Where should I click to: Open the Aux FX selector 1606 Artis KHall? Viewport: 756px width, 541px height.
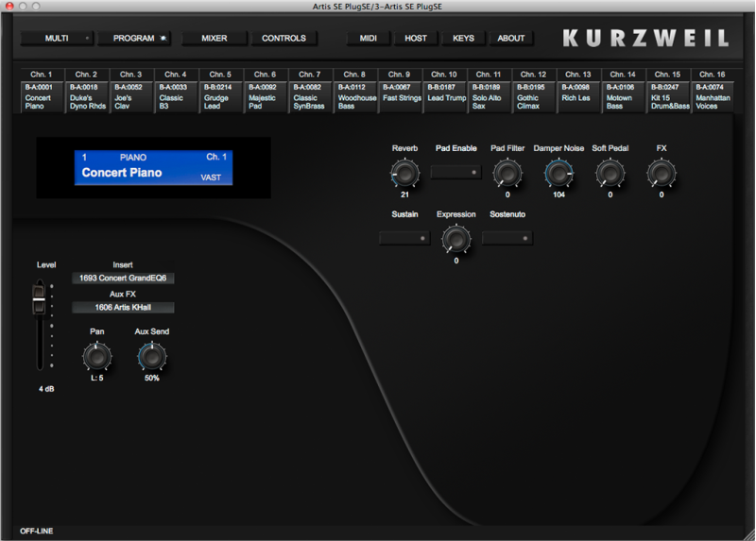tap(123, 308)
